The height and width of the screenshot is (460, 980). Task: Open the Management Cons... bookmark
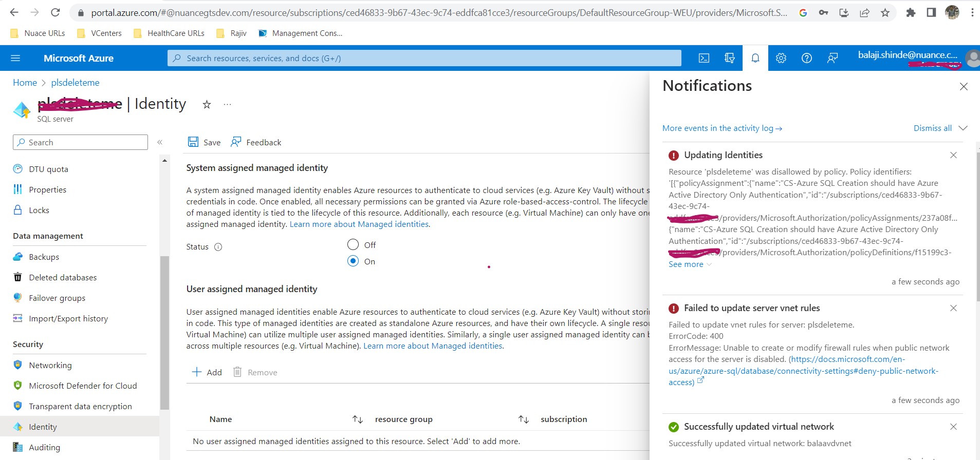(x=300, y=33)
